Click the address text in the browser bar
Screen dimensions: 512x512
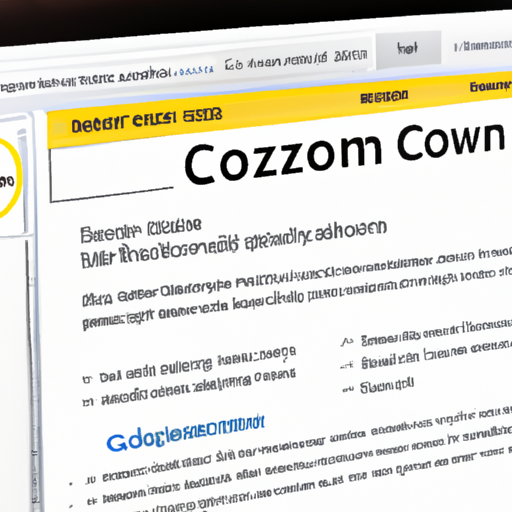point(85,79)
